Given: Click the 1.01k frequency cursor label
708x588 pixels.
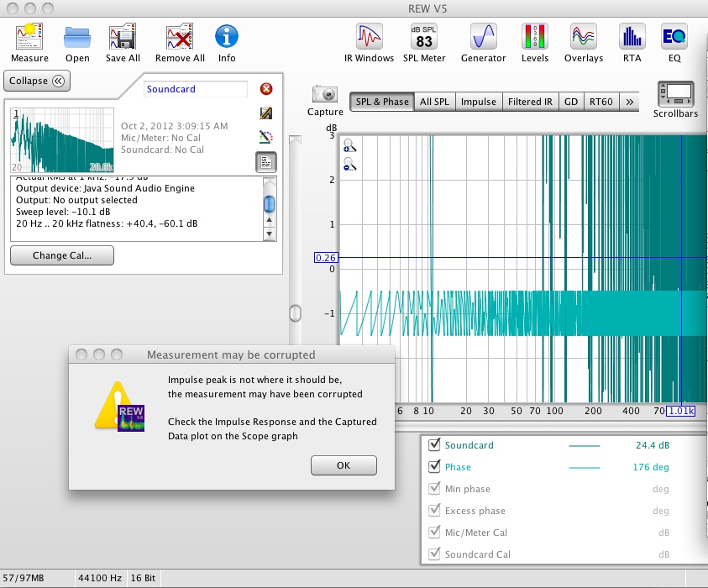Looking at the screenshot, I should [x=681, y=411].
